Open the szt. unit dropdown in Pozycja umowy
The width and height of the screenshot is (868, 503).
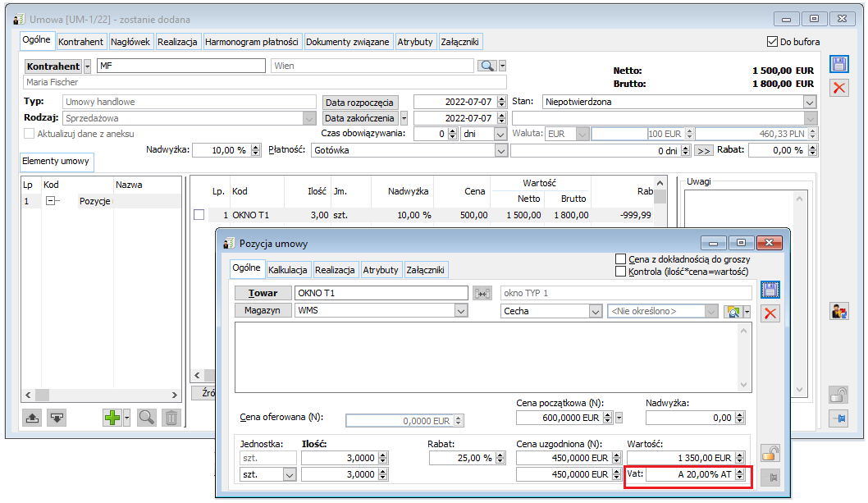tap(289, 475)
